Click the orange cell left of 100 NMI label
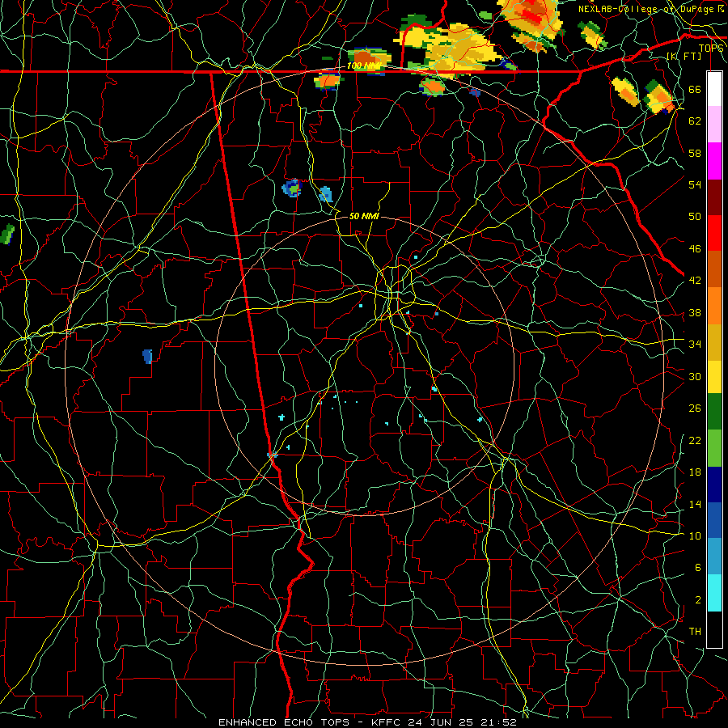Image resolution: width=728 pixels, height=728 pixels. click(x=328, y=81)
